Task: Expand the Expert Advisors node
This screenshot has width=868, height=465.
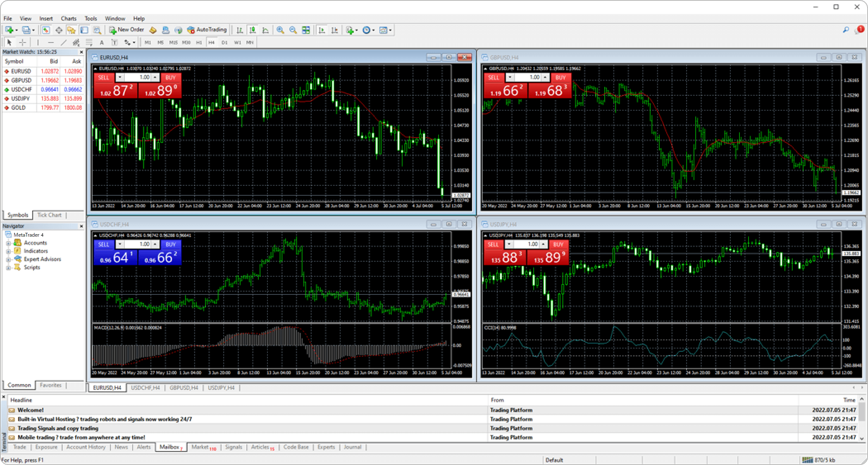Action: click(x=8, y=260)
